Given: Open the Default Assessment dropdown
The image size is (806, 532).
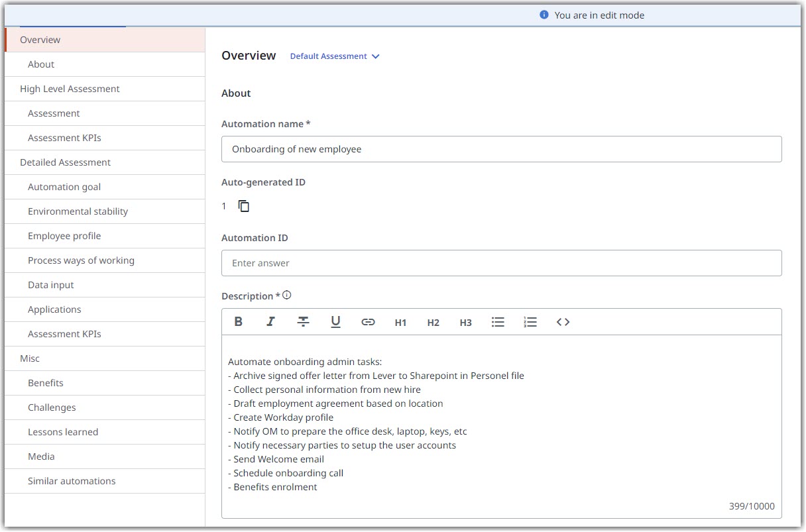Looking at the screenshot, I should point(335,56).
